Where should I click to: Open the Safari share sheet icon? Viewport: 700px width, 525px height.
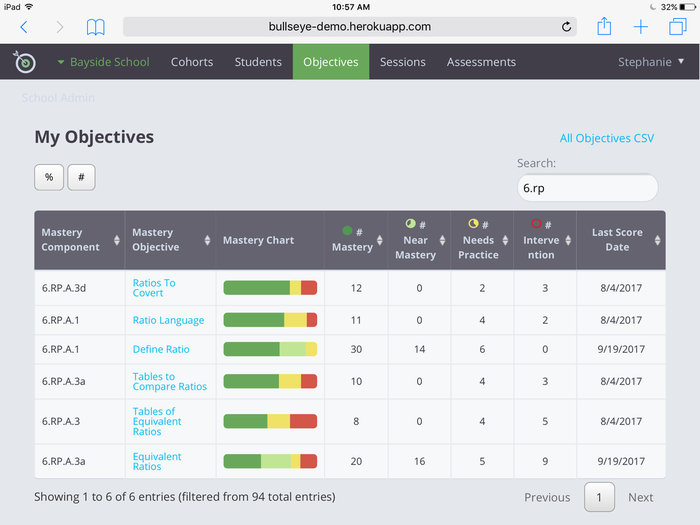click(604, 26)
